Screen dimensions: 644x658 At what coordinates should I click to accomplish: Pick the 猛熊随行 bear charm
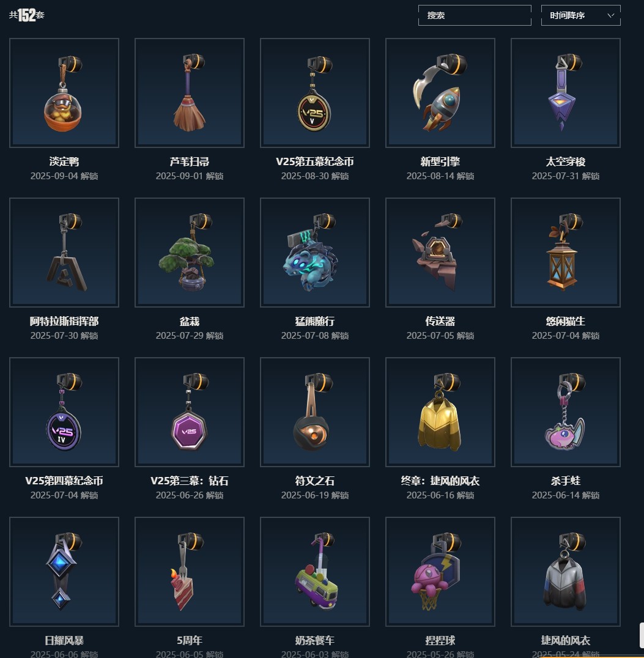coord(315,252)
